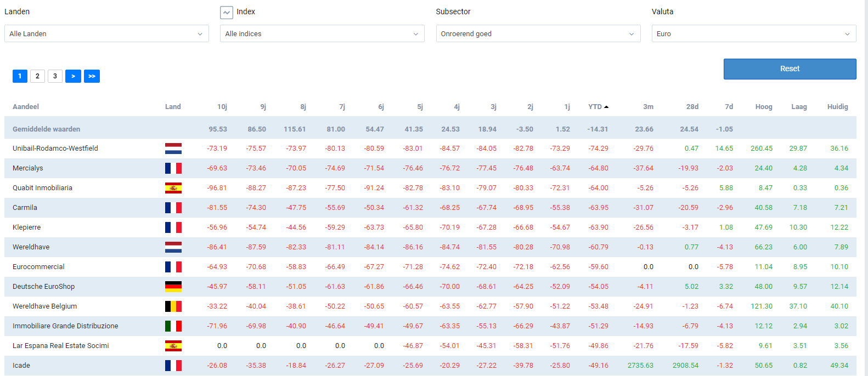The image size is (868, 376).
Task: Sort by 2j column header
Action: pos(530,107)
